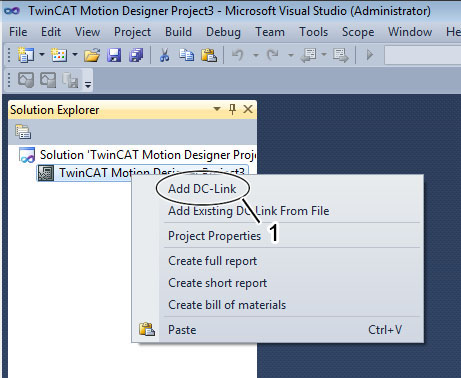Open the Project menu

pyautogui.click(x=132, y=32)
